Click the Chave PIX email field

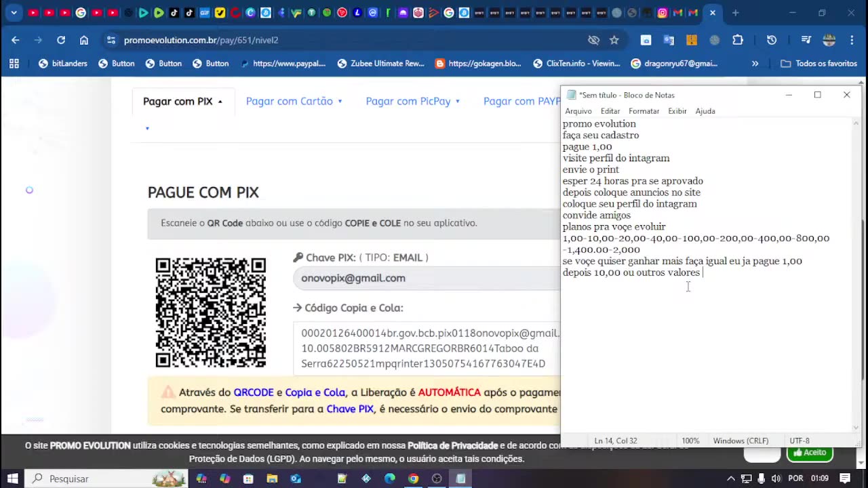427,278
